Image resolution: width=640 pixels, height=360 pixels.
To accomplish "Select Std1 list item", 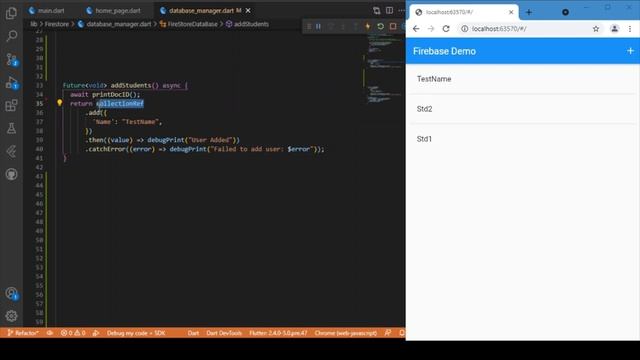I will point(522,139).
